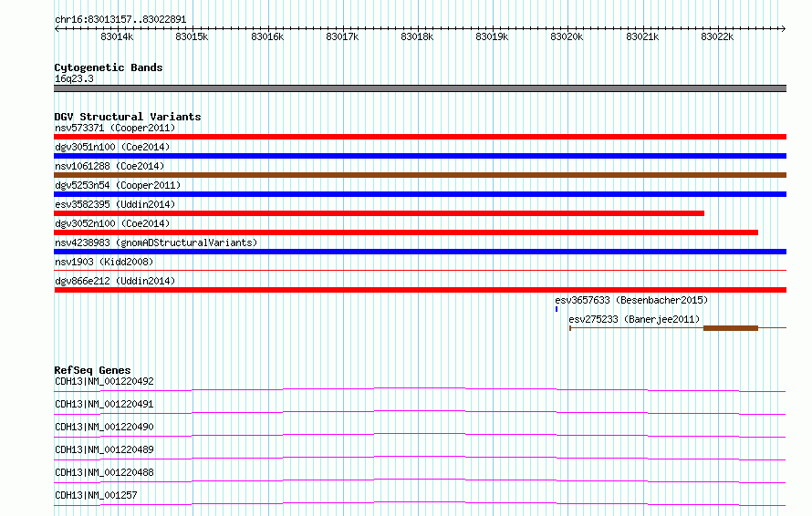This screenshot has width=812, height=516.
Task: Click the magenta line for NM_001220489
Action: click(x=420, y=458)
